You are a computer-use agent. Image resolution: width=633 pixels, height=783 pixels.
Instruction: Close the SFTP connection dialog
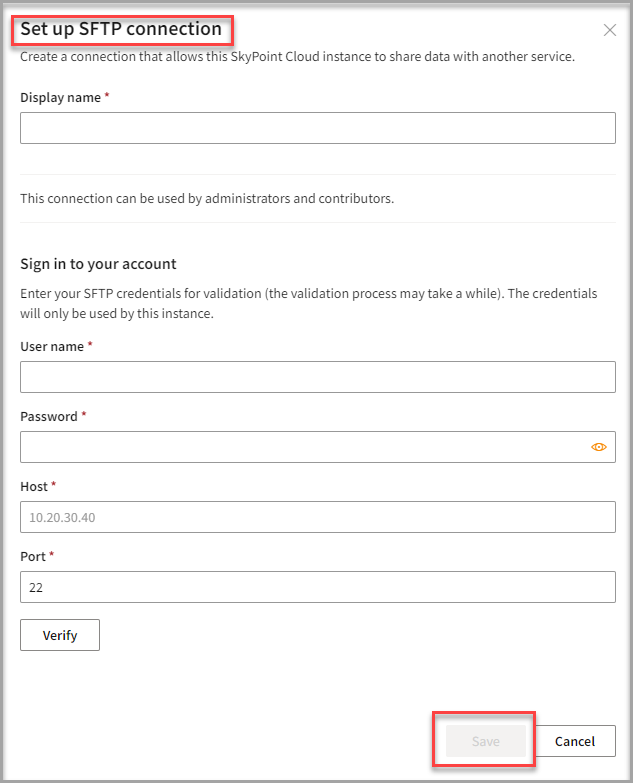point(610,30)
